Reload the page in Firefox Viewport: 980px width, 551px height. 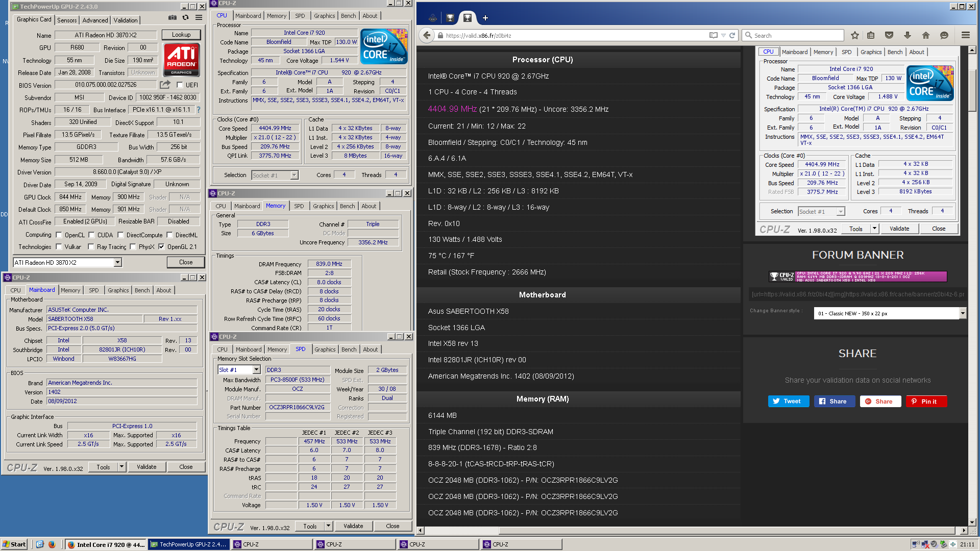point(732,35)
